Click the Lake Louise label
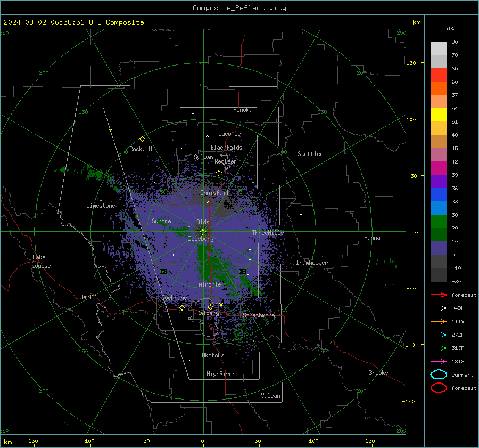This screenshot has width=479, height=448. pyautogui.click(x=41, y=262)
